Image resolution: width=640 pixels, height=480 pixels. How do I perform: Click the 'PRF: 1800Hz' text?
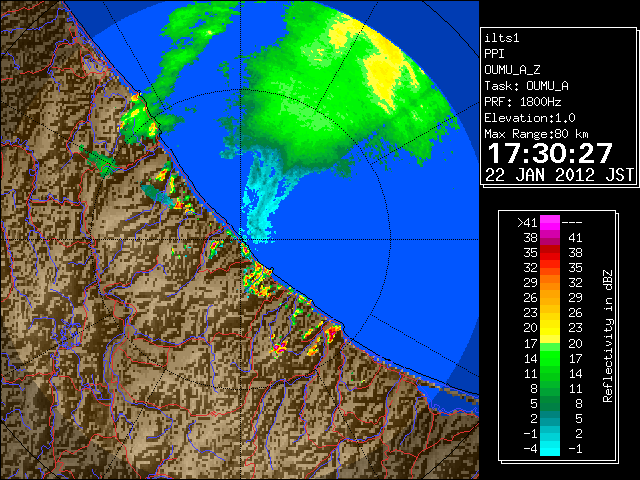(x=522, y=102)
